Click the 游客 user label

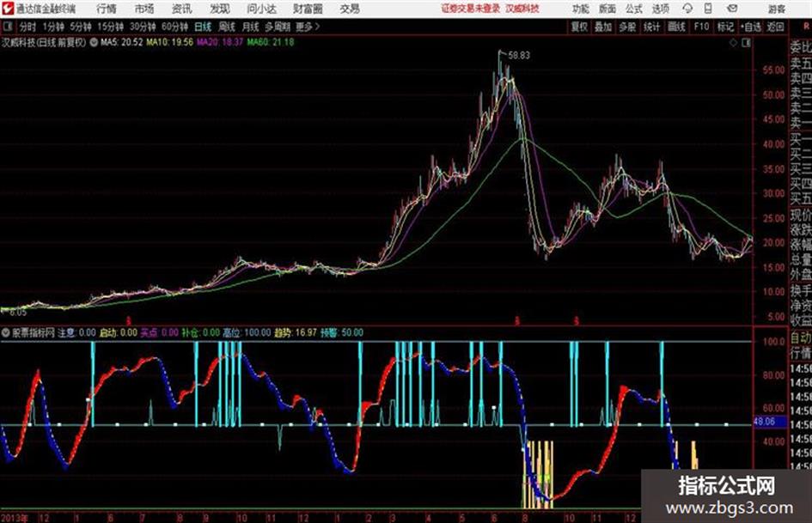776,9
